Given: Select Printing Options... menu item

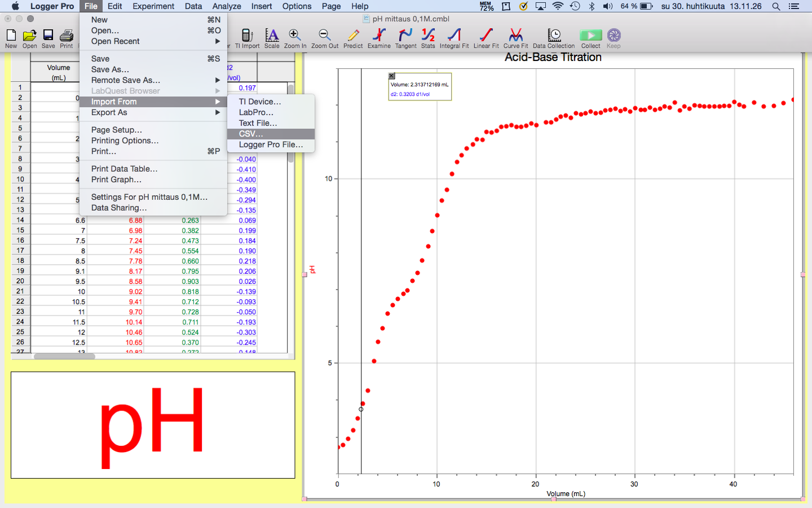Looking at the screenshot, I should click(153, 141).
